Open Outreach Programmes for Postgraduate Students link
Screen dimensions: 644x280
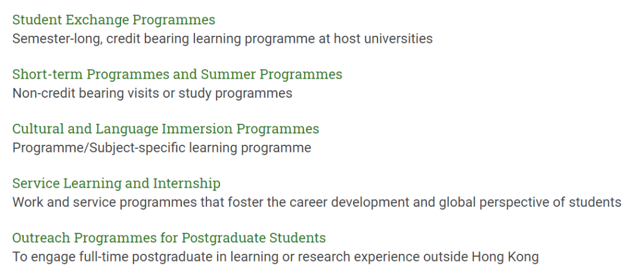point(169,238)
